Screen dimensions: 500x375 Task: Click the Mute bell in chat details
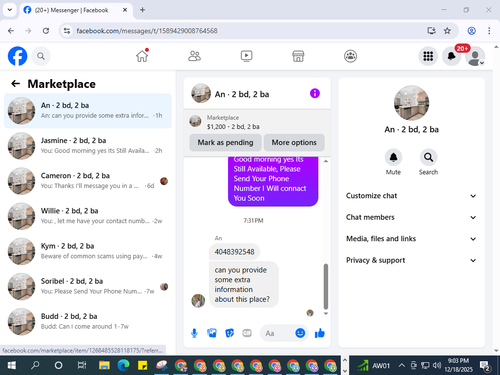coord(393,157)
